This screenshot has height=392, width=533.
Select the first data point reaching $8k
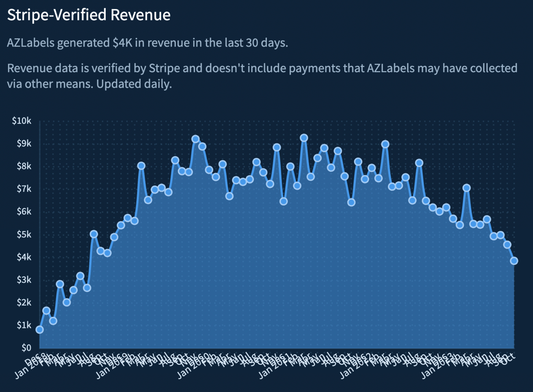141,165
